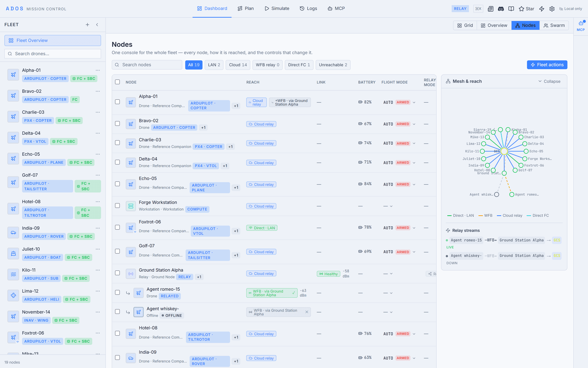This screenshot has width=588, height=368.
Task: Click the Ground Station Alpha relay icon
Action: [x=131, y=273]
